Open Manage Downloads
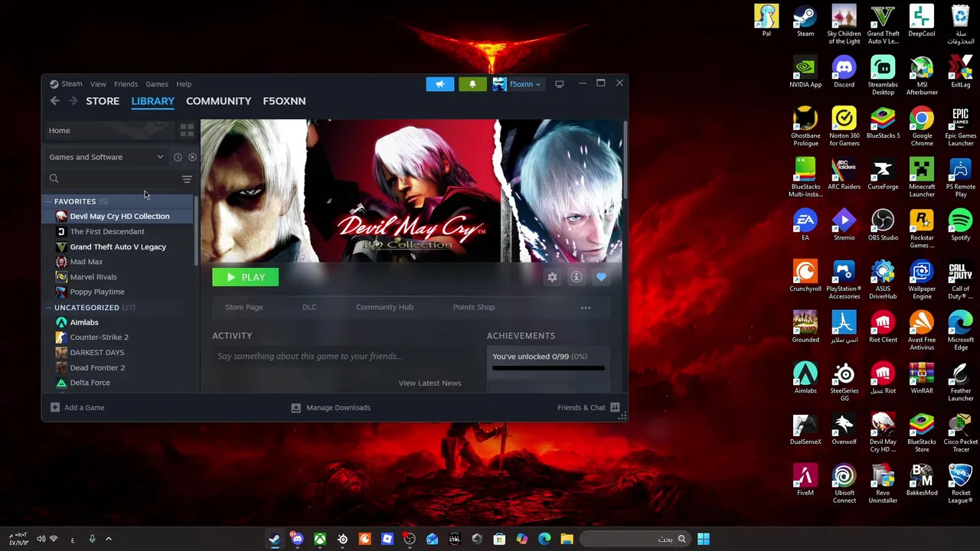The image size is (980, 551). click(331, 408)
